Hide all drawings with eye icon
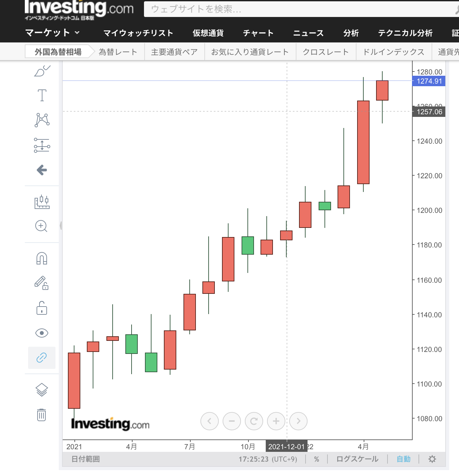 coord(42,333)
